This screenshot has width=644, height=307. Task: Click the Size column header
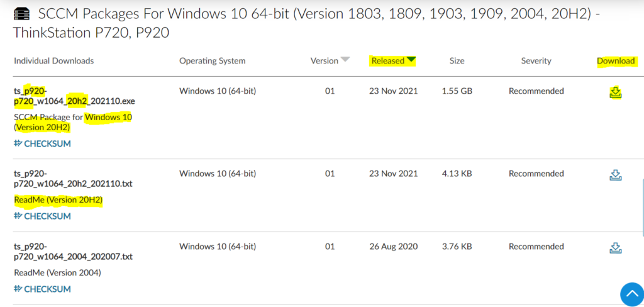457,61
